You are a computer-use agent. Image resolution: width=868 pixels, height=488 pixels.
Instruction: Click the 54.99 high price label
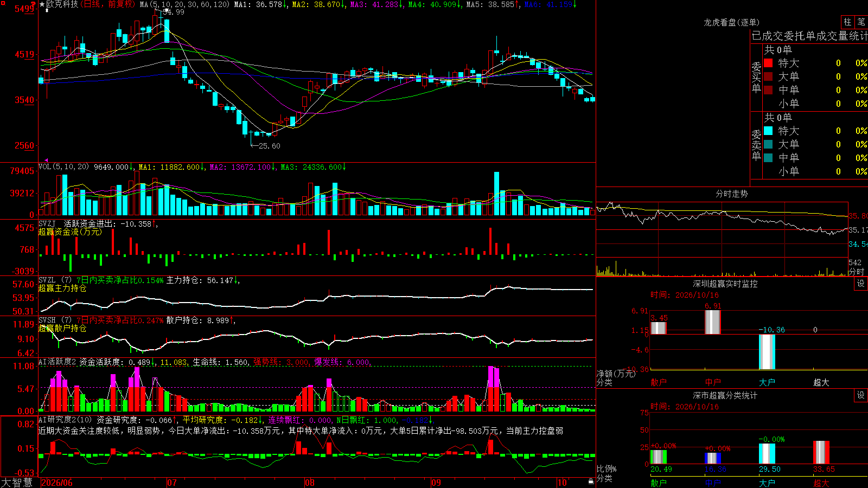[x=173, y=12]
